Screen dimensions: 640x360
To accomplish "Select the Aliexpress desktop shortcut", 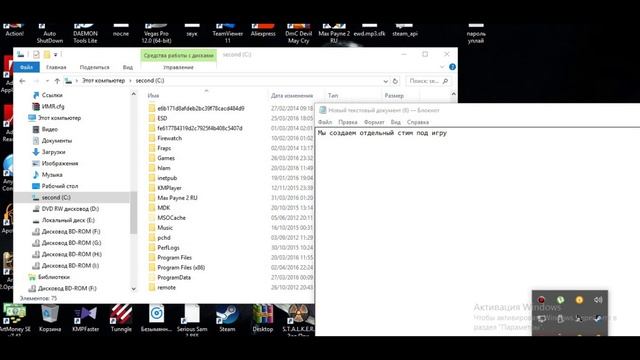I will coord(263,31).
